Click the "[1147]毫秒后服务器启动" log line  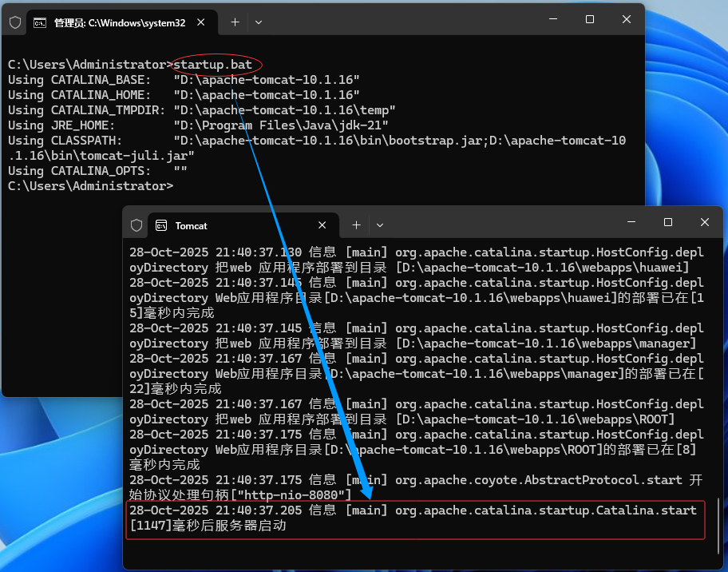coord(208,525)
